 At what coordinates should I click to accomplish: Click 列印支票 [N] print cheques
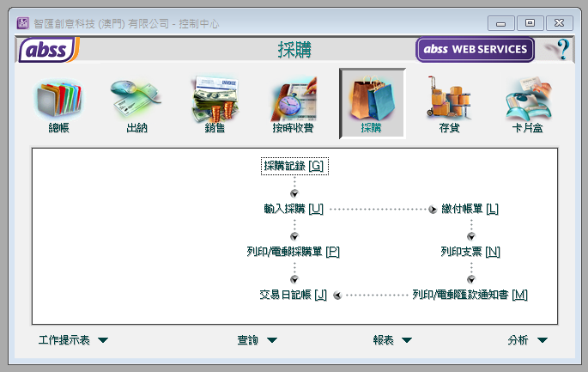(x=470, y=252)
